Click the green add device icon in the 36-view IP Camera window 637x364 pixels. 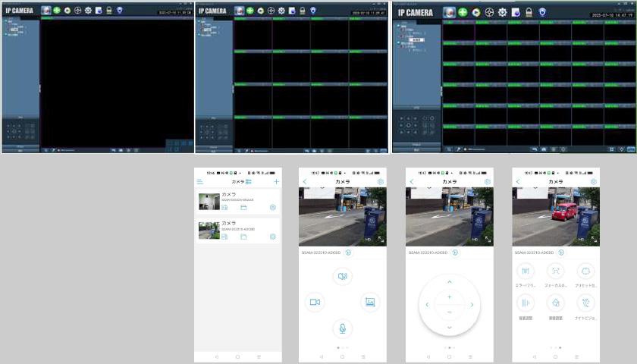(463, 13)
